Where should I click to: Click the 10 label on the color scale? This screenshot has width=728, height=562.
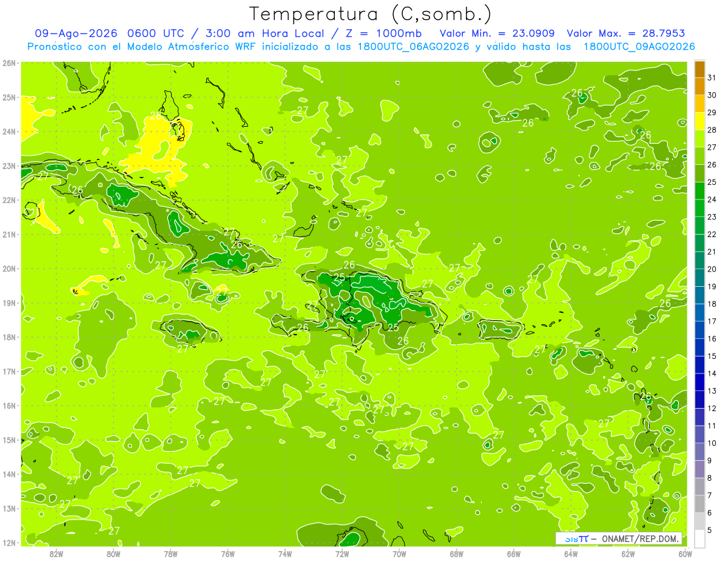712,443
